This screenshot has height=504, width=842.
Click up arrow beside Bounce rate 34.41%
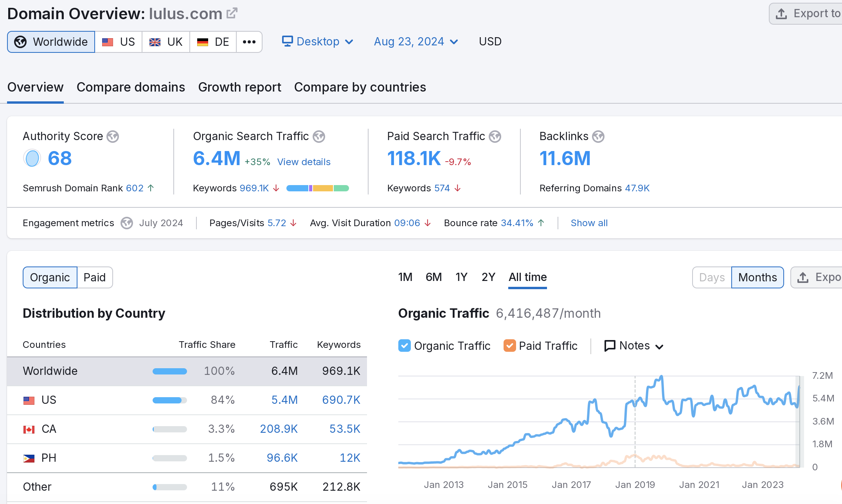[541, 223]
